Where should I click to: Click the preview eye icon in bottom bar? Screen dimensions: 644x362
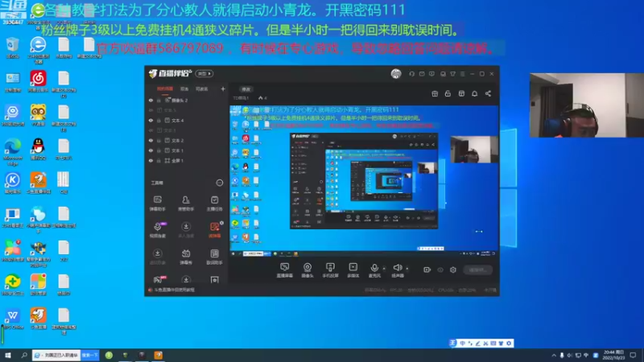click(x=440, y=269)
